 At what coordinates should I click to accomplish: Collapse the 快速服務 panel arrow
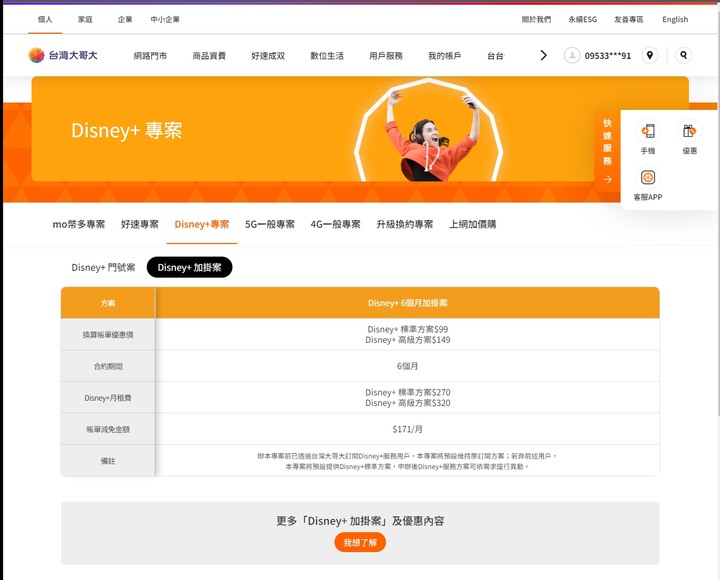(607, 179)
